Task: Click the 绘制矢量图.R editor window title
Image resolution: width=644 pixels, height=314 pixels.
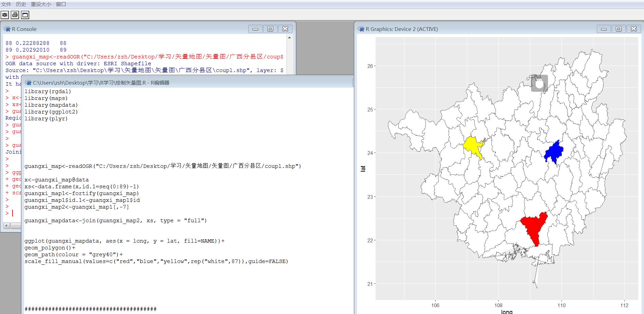Action: click(101, 83)
